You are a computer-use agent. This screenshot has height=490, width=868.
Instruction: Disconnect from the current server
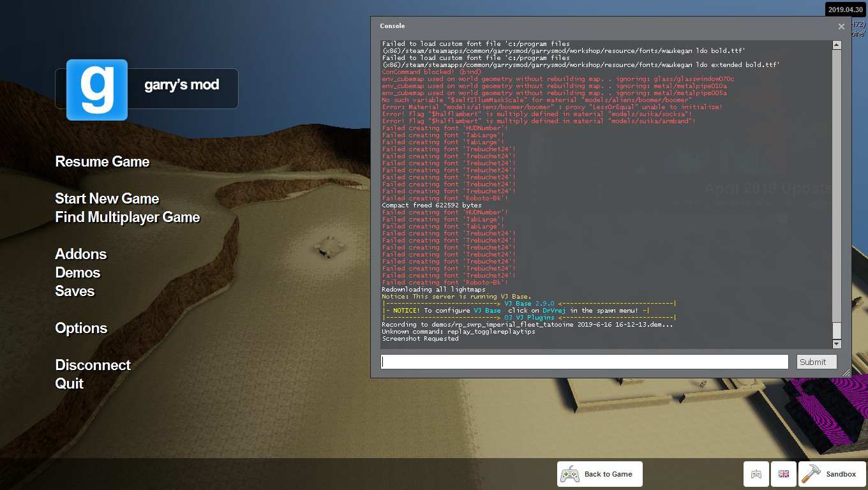click(x=93, y=365)
